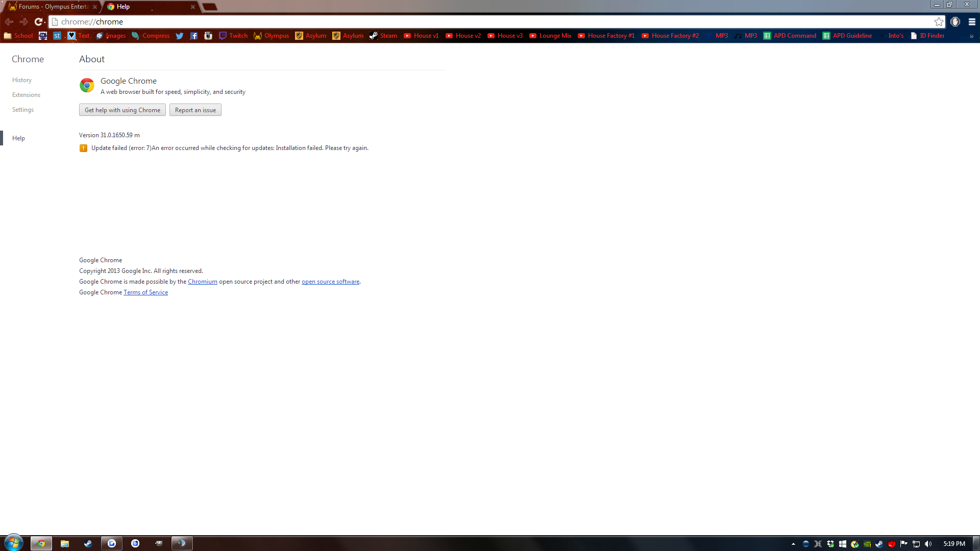Viewport: 980px width, 551px height.
Task: Open the House Factory #2 bookmark
Action: [x=670, y=36]
